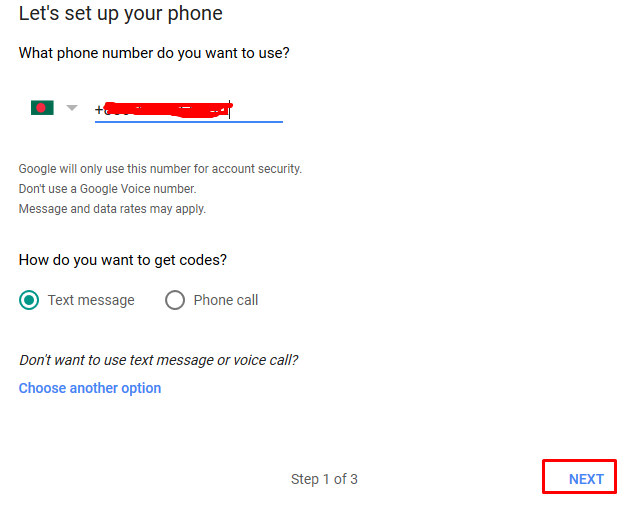Open the "Choose another option" link
Screen dimensions: 635x519
(x=90, y=388)
